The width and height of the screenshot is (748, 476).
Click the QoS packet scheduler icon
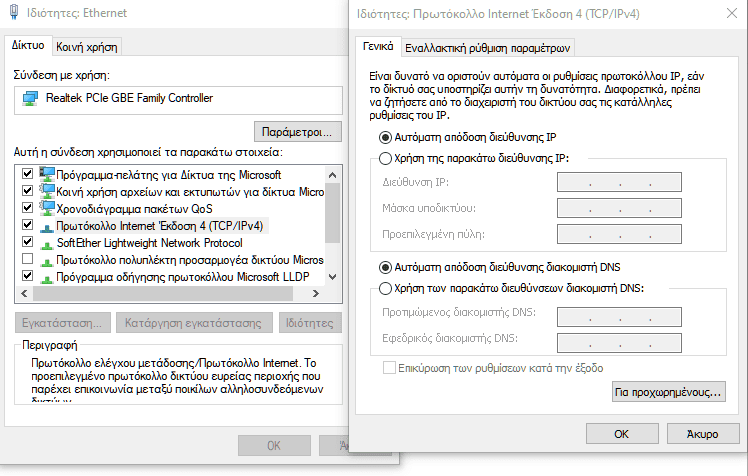click(47, 208)
